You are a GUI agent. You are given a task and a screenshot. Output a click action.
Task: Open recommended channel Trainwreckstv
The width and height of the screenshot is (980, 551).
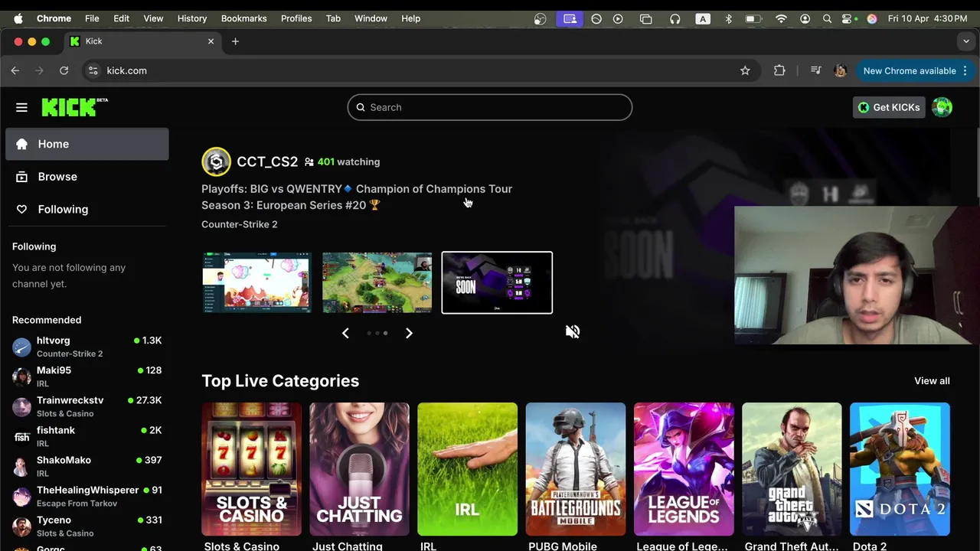87,406
